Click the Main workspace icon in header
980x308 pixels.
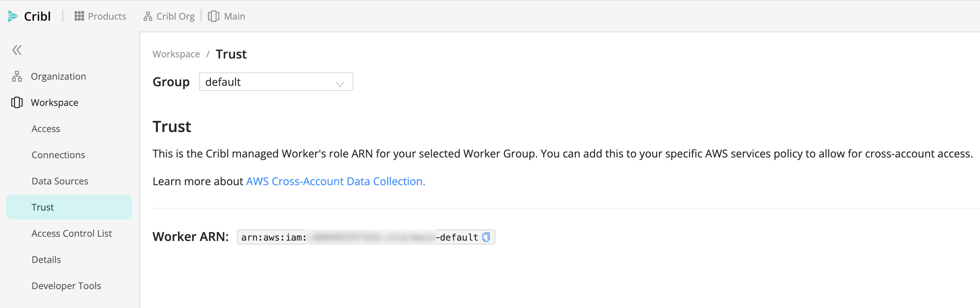(x=213, y=16)
